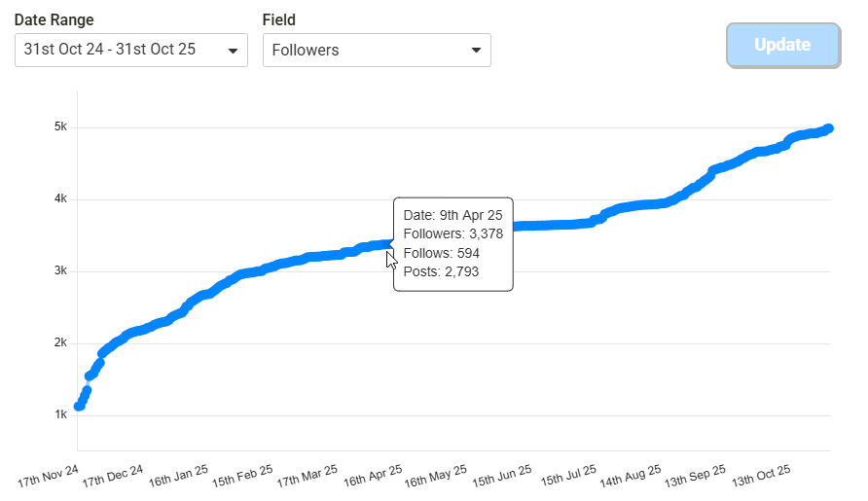This screenshot has width=868, height=501.
Task: Click the '5k' y-axis label
Action: click(59, 127)
